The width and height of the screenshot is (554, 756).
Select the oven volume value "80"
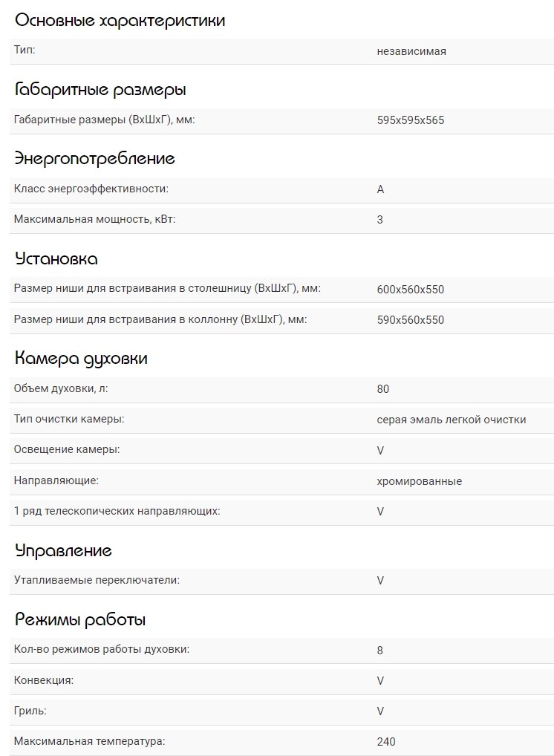383,389
